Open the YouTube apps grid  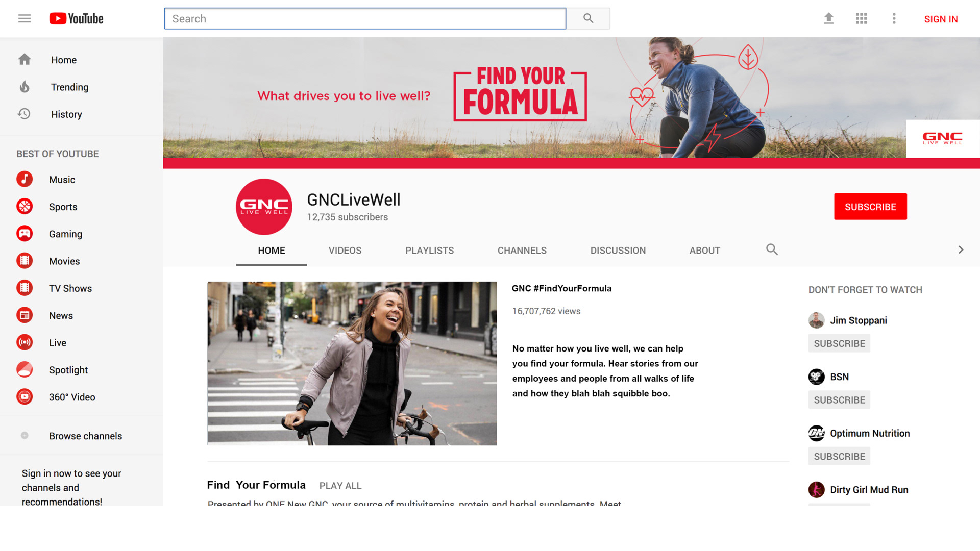(862, 19)
